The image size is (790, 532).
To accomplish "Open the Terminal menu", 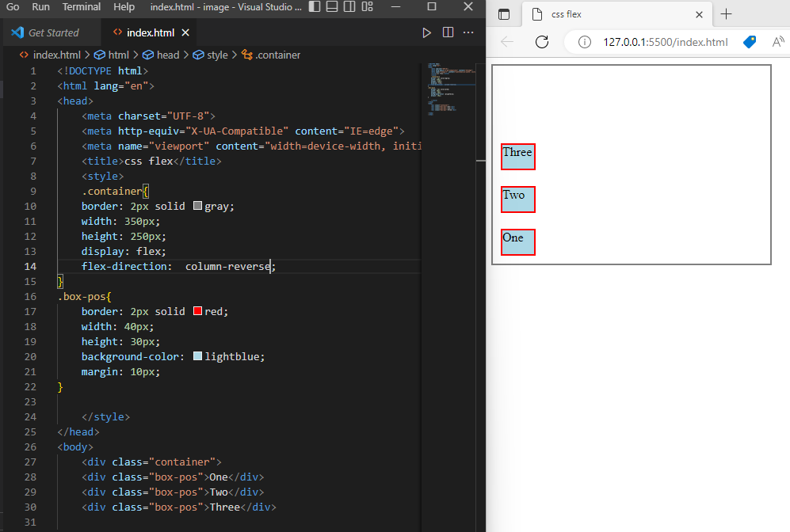I will [x=82, y=6].
